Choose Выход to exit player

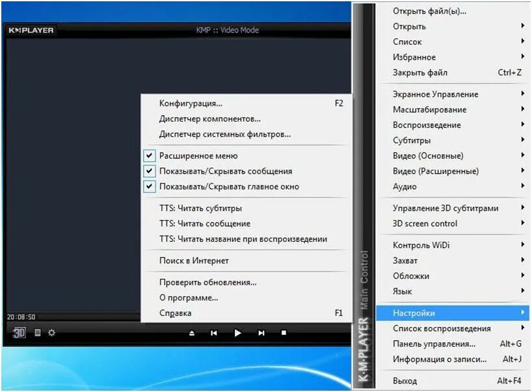(453, 380)
